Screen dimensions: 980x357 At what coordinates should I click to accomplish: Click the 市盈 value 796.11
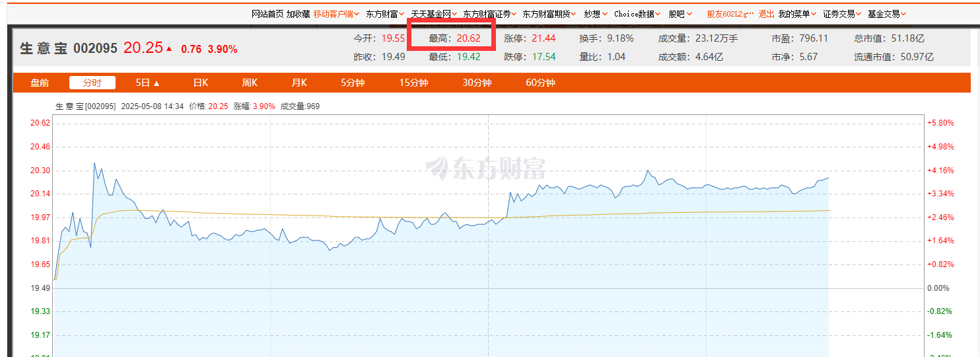(814, 38)
